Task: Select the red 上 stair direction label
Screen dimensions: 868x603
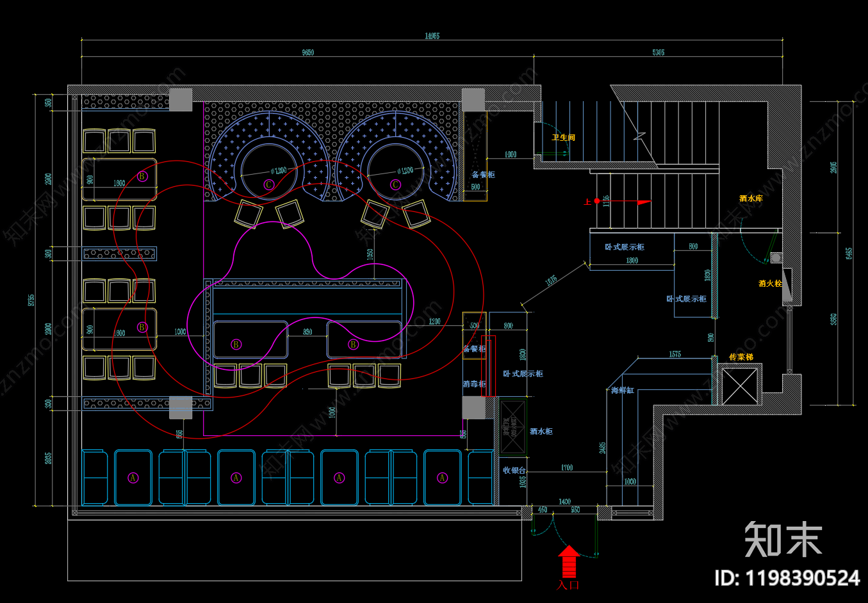Action: (x=587, y=202)
